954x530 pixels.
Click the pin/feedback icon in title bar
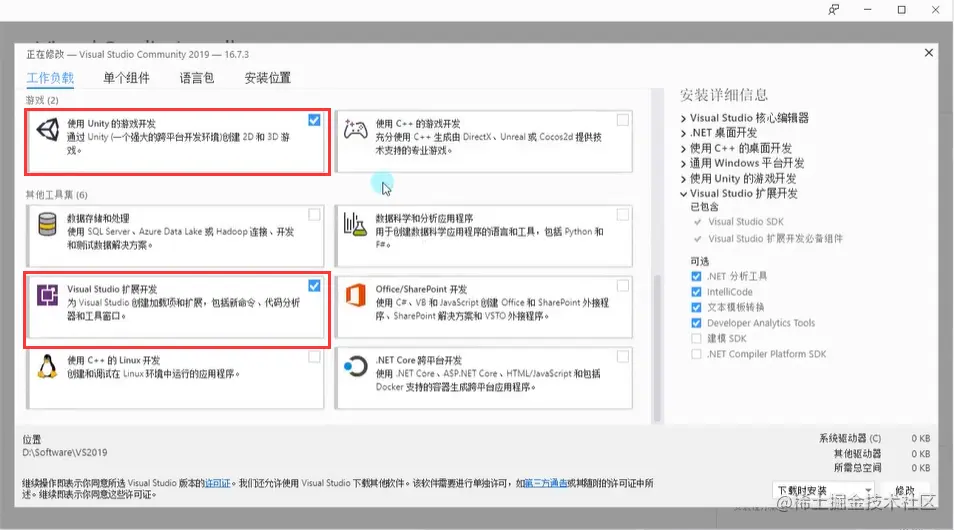[x=834, y=10]
